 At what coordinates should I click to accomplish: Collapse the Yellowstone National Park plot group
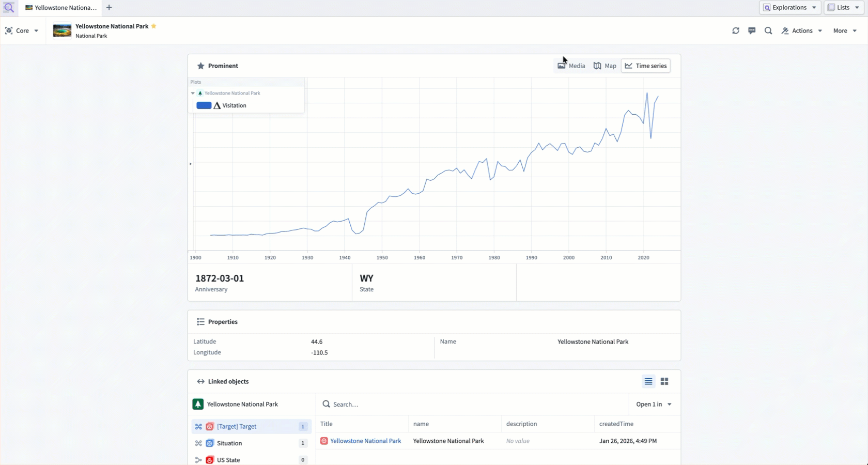[193, 94]
